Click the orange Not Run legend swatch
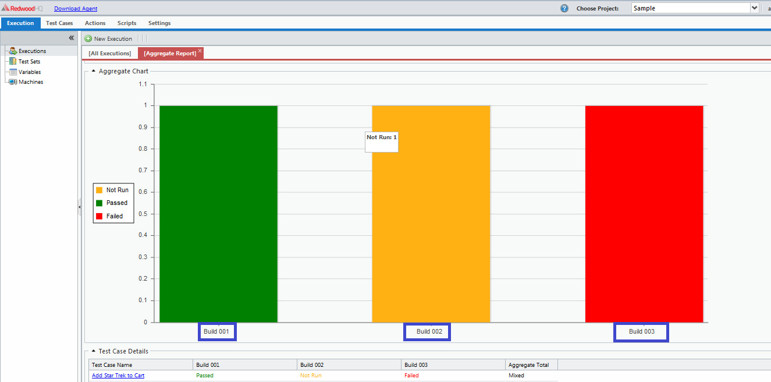 99,190
